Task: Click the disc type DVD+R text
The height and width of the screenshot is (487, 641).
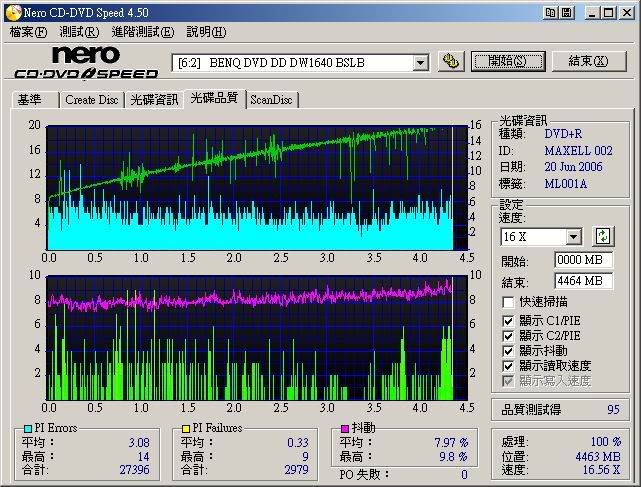Action: click(x=563, y=134)
